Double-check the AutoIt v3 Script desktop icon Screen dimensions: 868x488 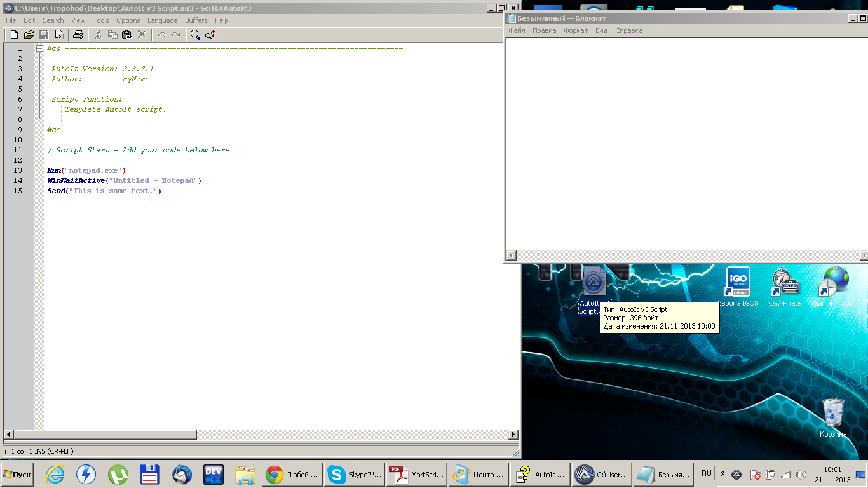point(593,284)
